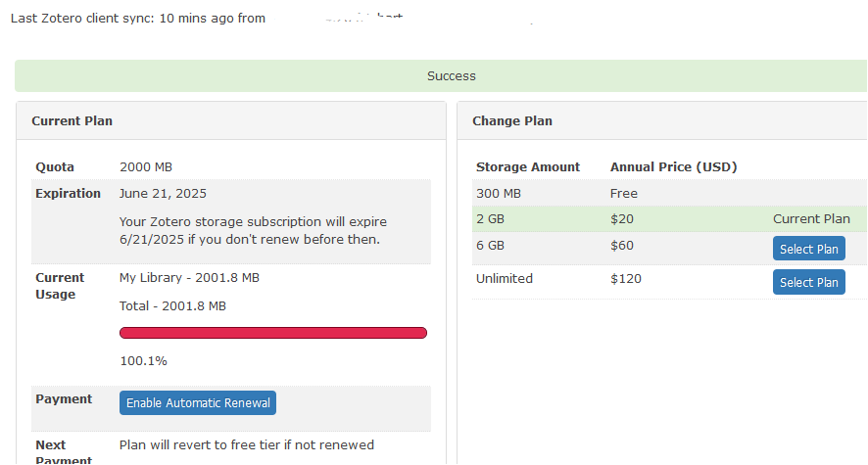
Task: Click the 2000 MB quota value
Action: 146,167
